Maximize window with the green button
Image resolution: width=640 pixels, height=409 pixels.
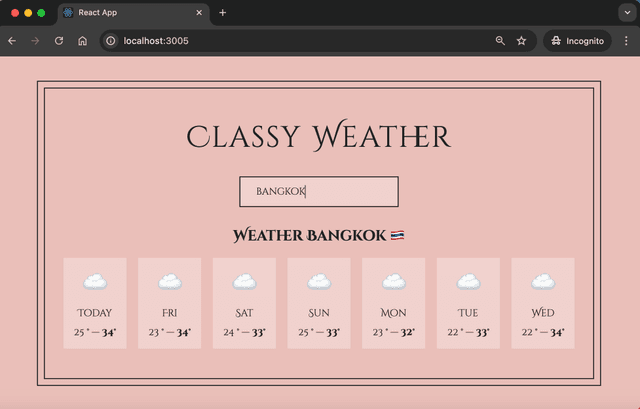[x=41, y=13]
